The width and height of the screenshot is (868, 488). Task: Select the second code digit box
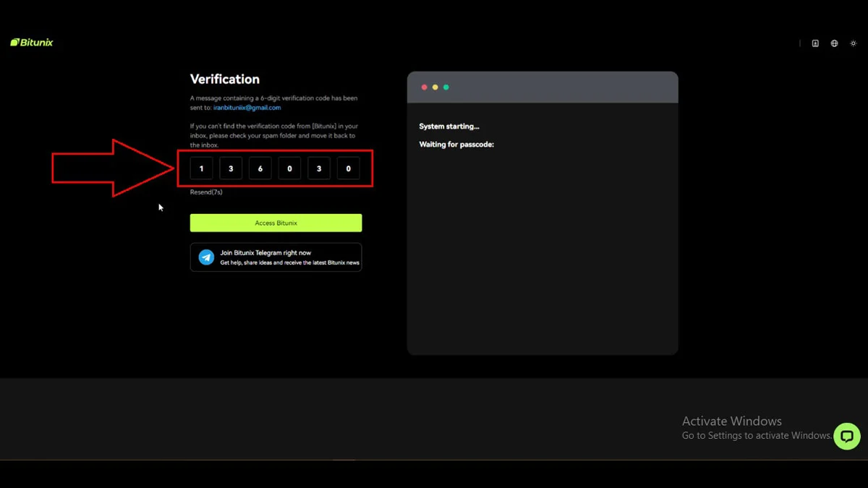(x=231, y=168)
